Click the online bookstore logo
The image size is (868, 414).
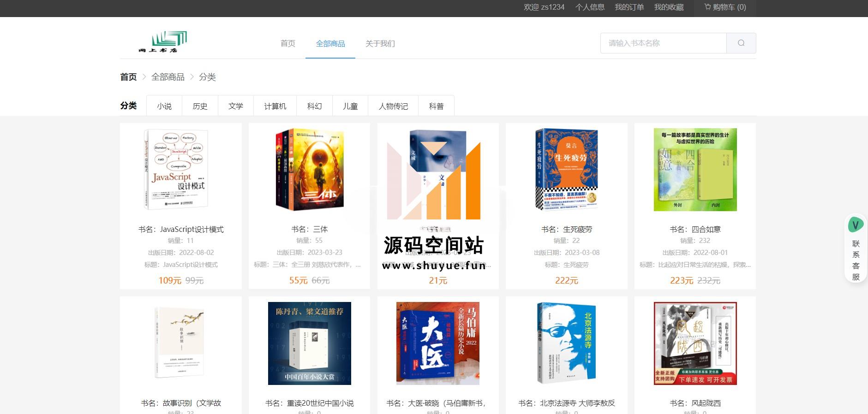[x=163, y=42]
